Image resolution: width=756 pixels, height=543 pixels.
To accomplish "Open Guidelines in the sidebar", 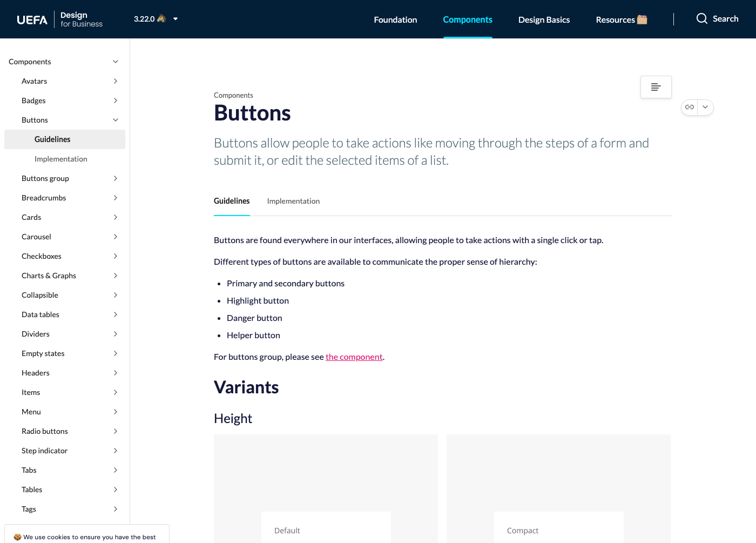I will pos(65,139).
